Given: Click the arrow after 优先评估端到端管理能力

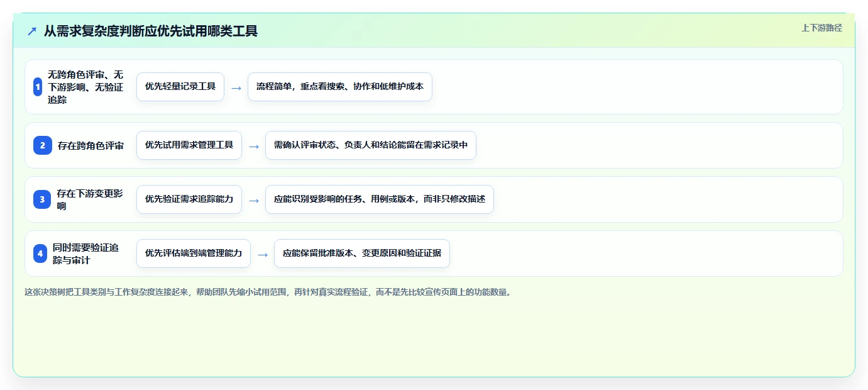Looking at the screenshot, I should 263,255.
